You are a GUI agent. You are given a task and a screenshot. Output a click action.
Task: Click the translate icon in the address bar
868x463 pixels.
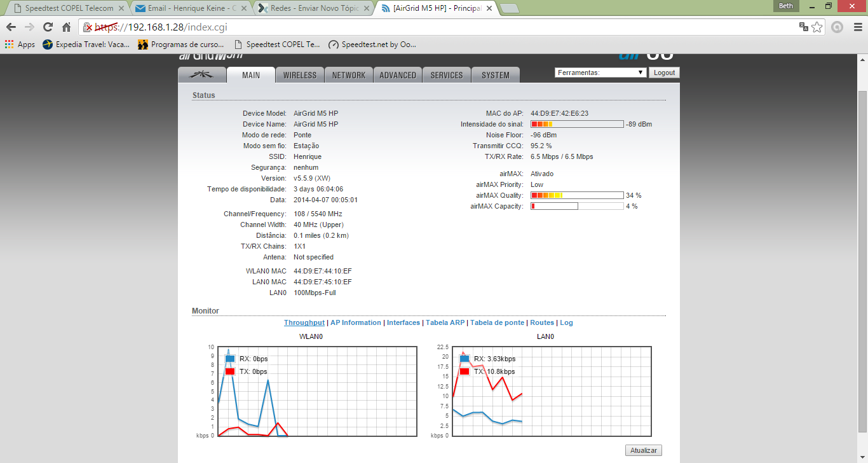click(804, 27)
